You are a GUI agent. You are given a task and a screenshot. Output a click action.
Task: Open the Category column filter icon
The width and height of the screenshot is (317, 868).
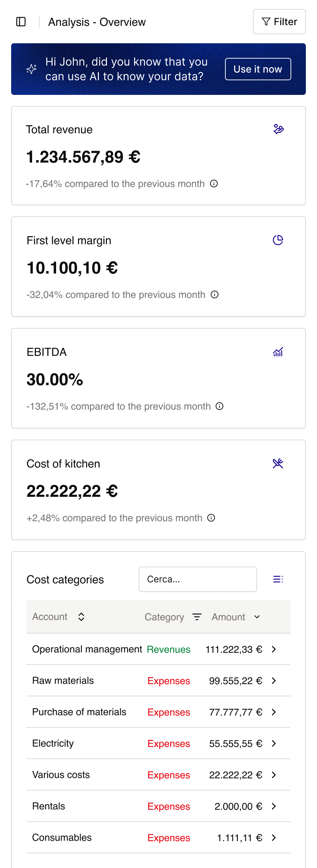[197, 617]
